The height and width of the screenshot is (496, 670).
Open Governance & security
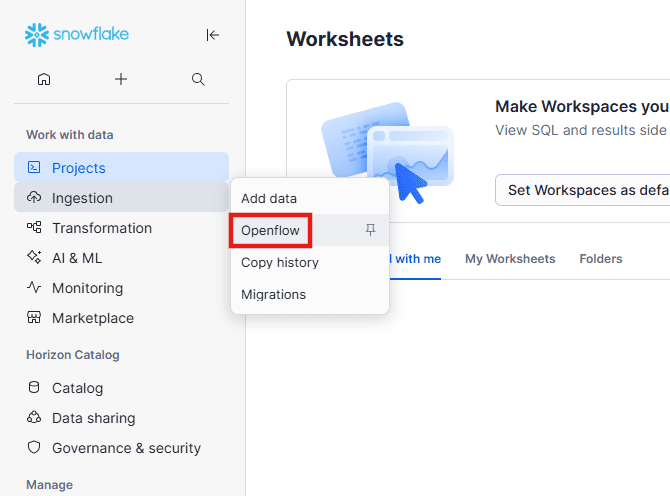tap(121, 447)
